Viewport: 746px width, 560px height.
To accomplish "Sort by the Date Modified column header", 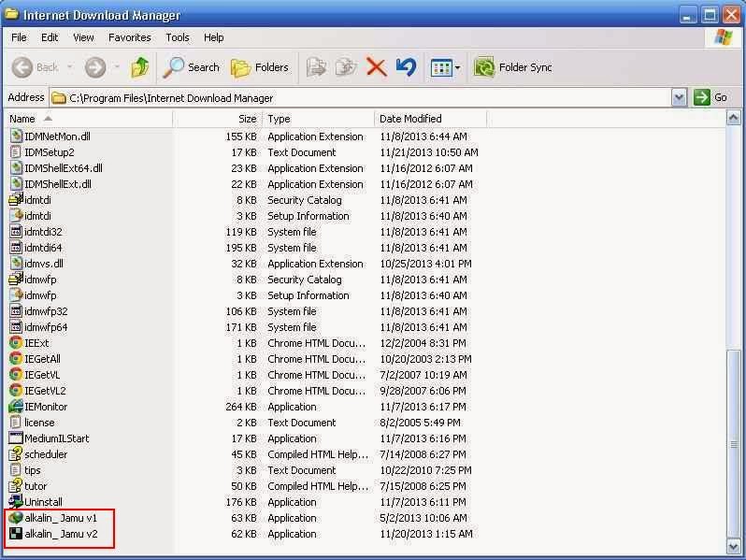I will coord(430,119).
